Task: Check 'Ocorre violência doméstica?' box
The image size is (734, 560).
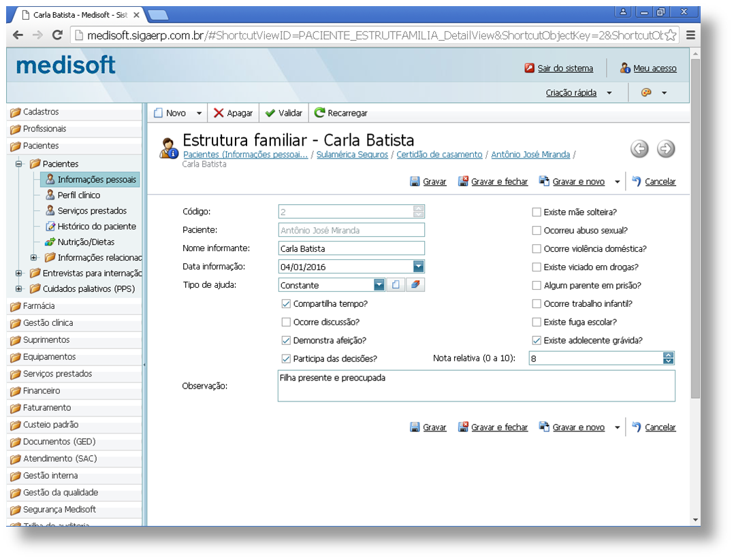Action: 537,249
